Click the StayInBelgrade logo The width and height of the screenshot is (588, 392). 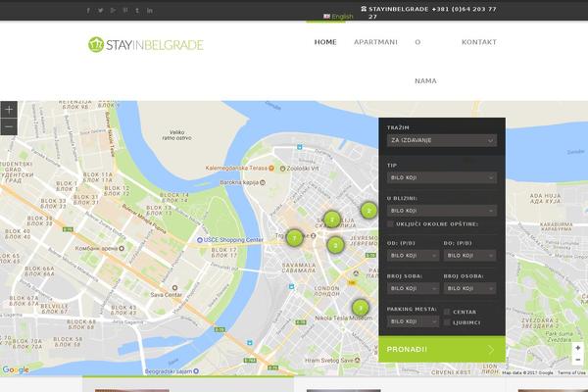point(146,45)
